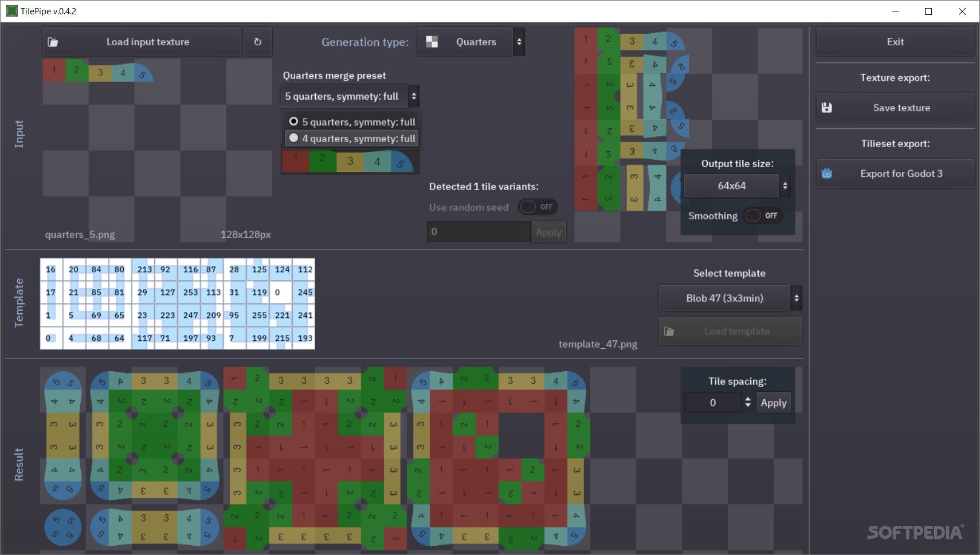The image size is (980, 555).
Task: Click the Tile spacing stepper arrows
Action: click(747, 403)
